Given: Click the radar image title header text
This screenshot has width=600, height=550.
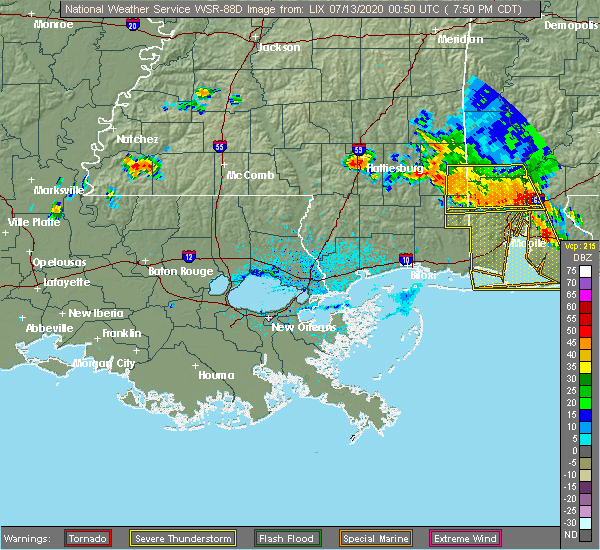Looking at the screenshot, I should pyautogui.click(x=293, y=9).
